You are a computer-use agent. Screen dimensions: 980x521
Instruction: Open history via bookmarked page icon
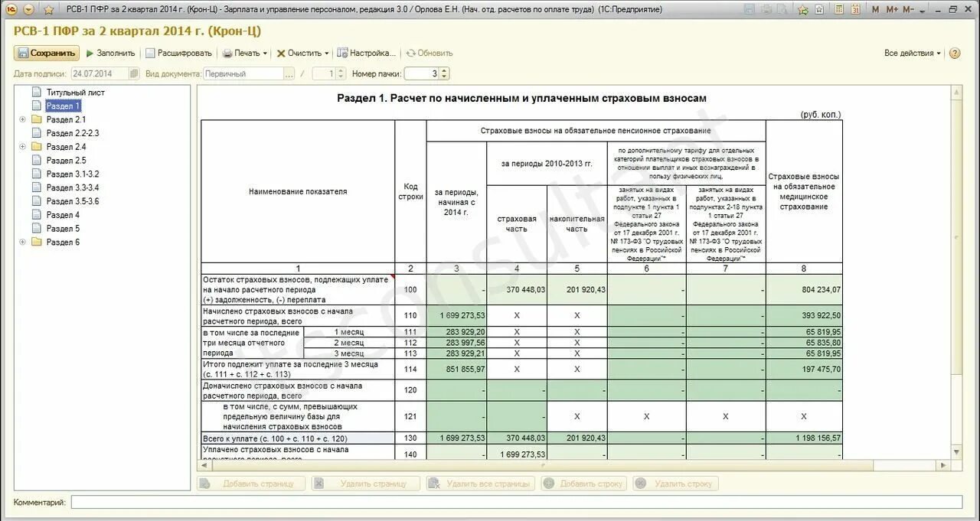(x=819, y=10)
